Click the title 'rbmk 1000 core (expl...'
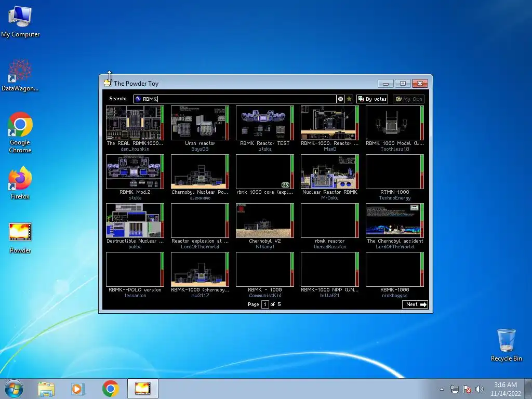Image resolution: width=532 pixels, height=399 pixels. coord(264,192)
